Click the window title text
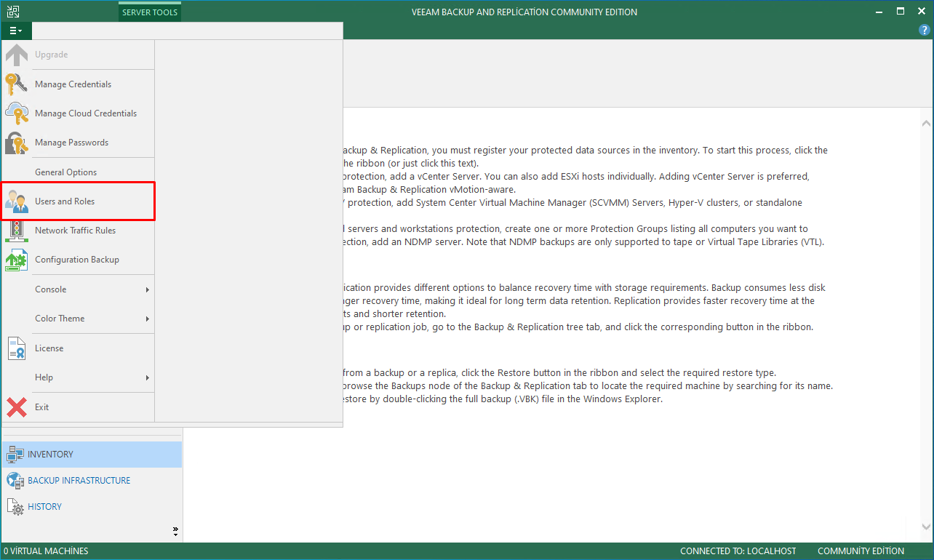Viewport: 934px width, 560px height. click(x=524, y=12)
